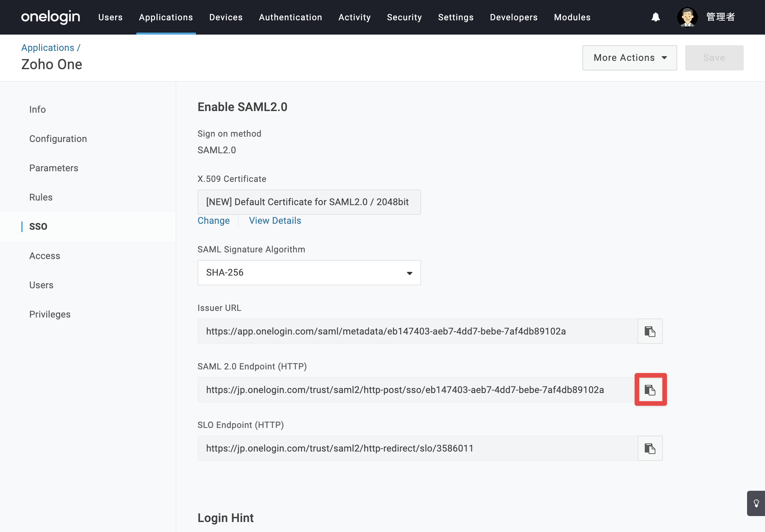Open the SAML Signature Algorithm dropdown
This screenshot has width=765, height=532.
click(309, 273)
